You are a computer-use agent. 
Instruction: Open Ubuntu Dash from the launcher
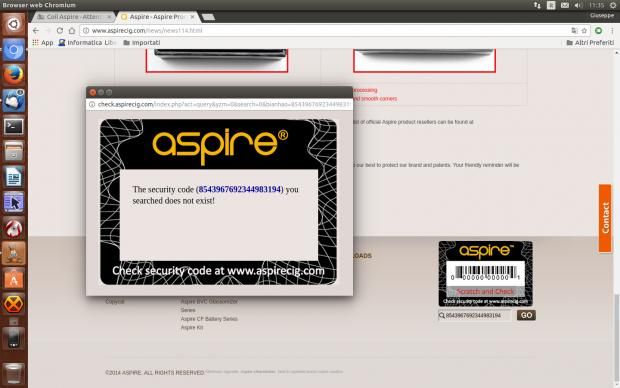click(13, 24)
